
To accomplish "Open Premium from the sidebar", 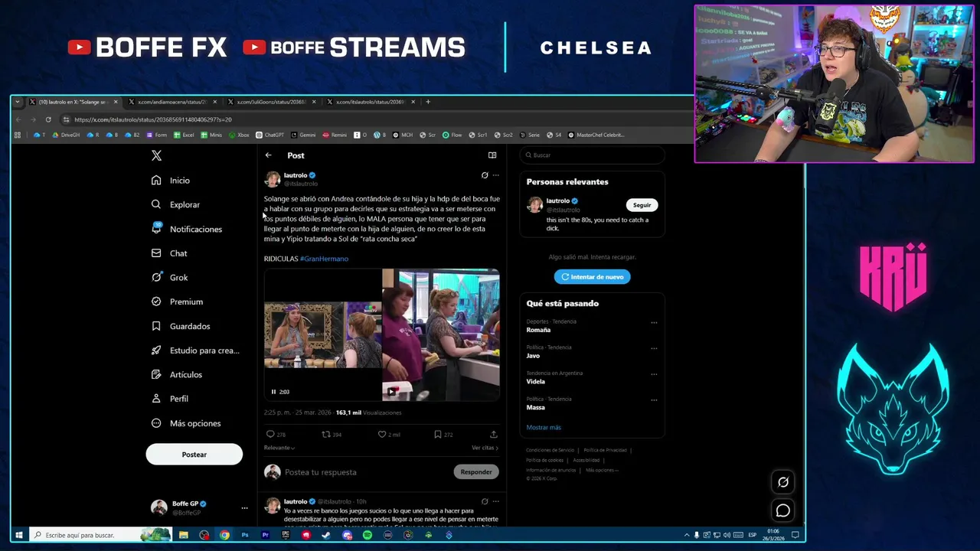I will click(x=177, y=302).
